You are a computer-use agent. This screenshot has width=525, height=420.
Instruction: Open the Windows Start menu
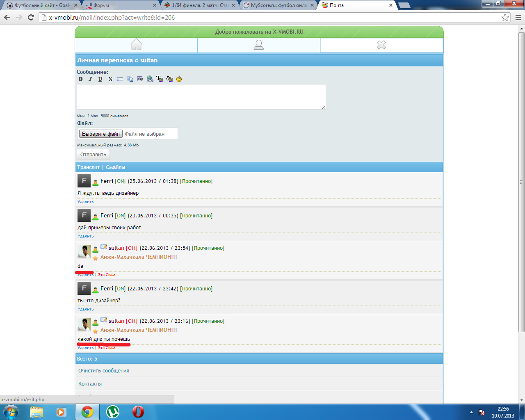pyautogui.click(x=11, y=412)
